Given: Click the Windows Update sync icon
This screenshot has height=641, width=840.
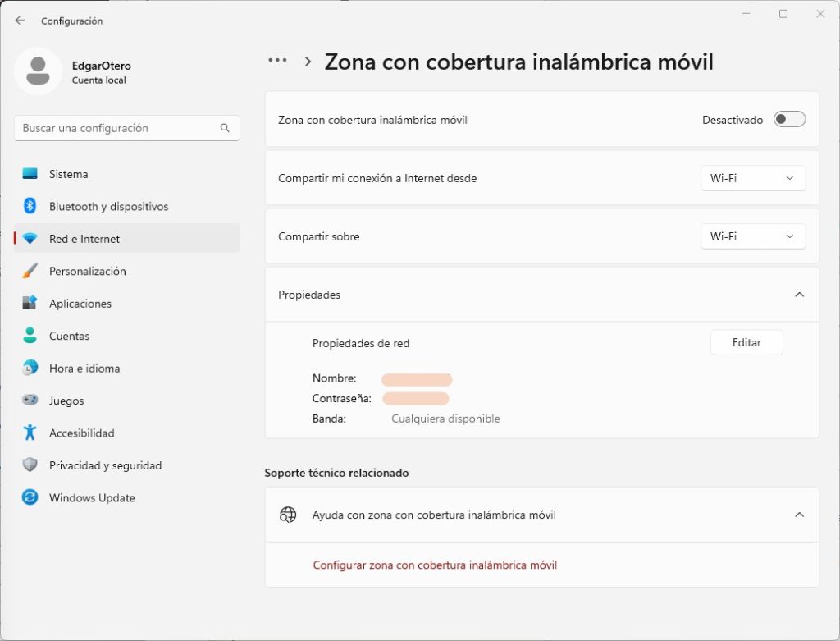Looking at the screenshot, I should click(30, 497).
